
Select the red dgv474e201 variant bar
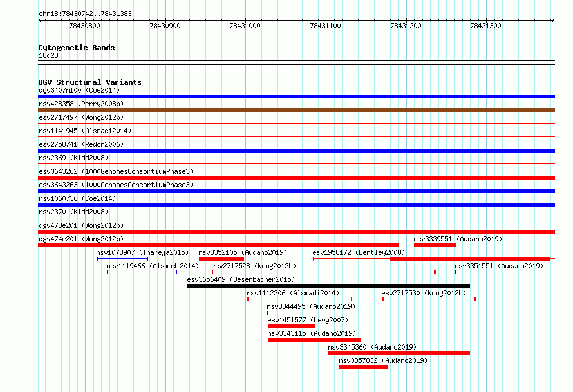coord(218,245)
